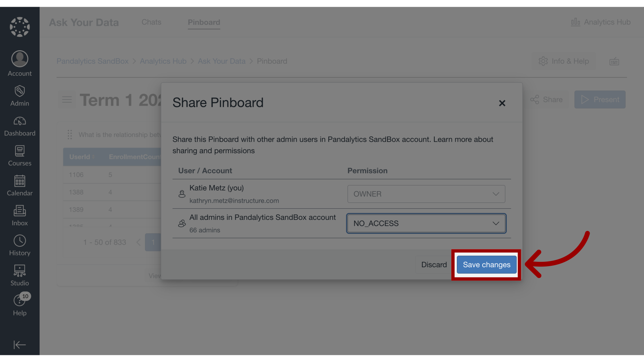Open Info & Help settings
The image size is (644, 362).
564,61
